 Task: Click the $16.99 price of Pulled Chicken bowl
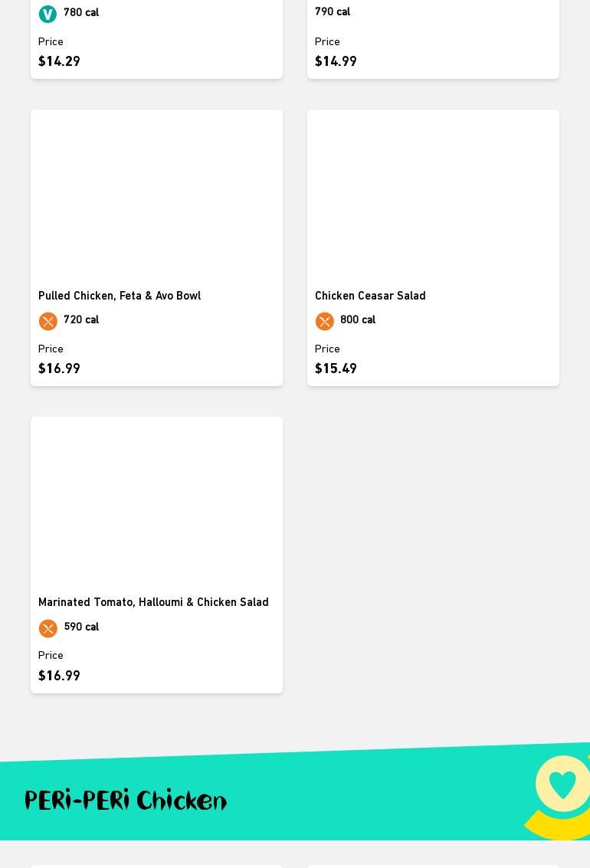coord(59,368)
